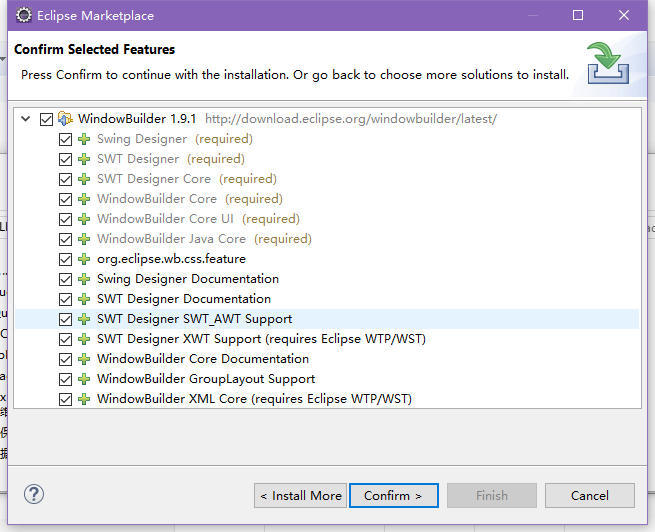Click the download.eclipse.org windowbuilder URL text
The height and width of the screenshot is (532, 655).
pyautogui.click(x=351, y=119)
